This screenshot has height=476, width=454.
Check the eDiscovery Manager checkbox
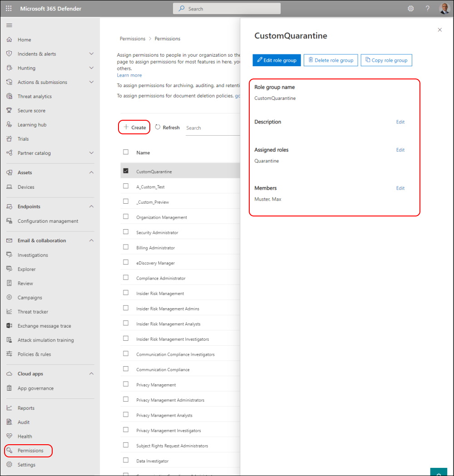tap(126, 262)
